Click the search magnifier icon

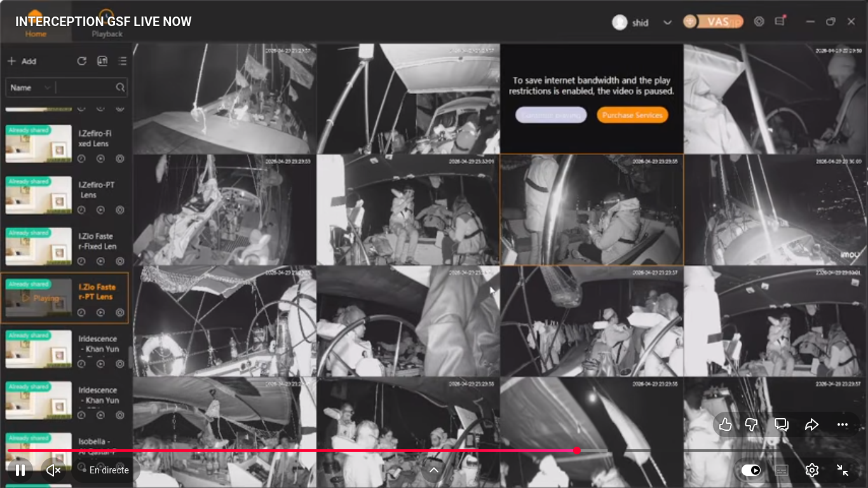tap(120, 88)
